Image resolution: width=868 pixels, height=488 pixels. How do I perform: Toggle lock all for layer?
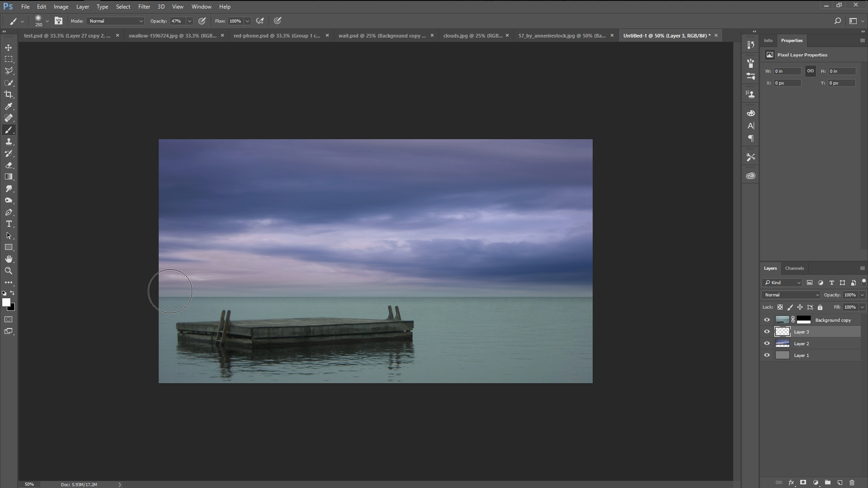820,307
